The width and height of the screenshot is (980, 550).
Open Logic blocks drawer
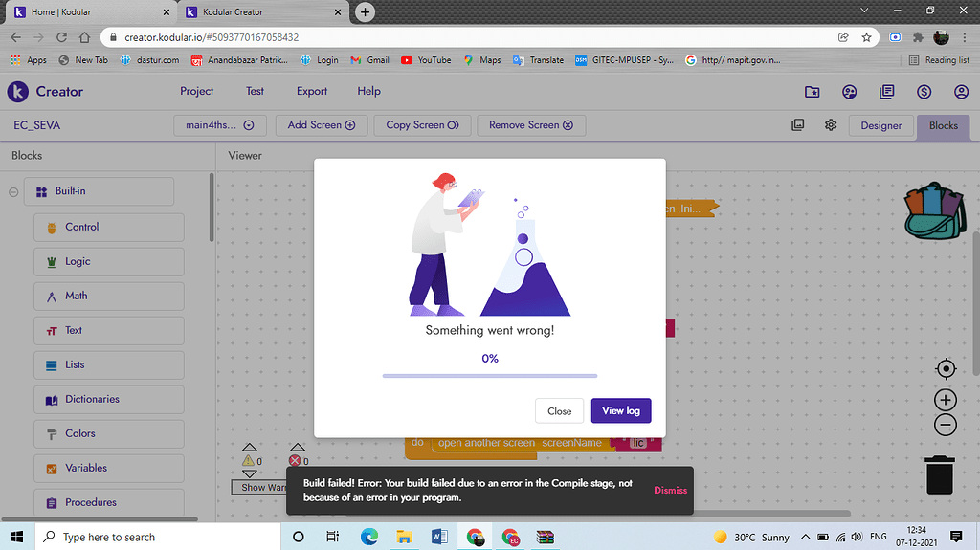coord(109,261)
